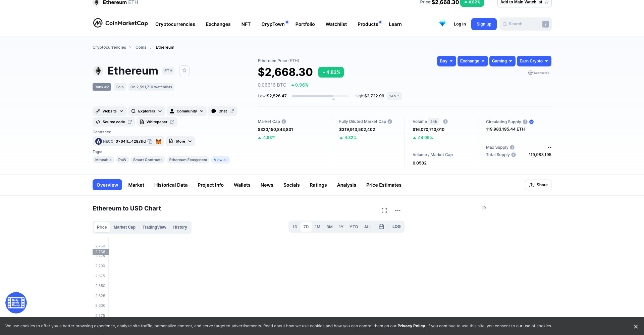
Task: Click the Smart Contracts tag
Action: 148,160
